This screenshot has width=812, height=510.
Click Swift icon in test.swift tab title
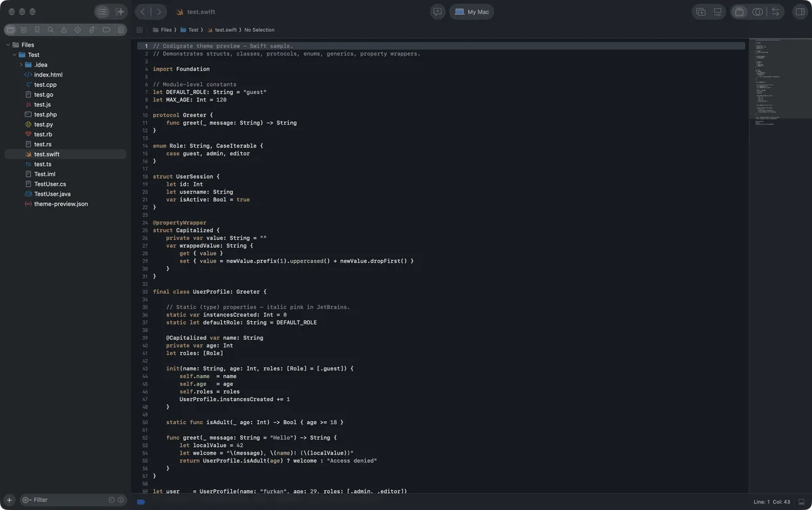tap(180, 12)
